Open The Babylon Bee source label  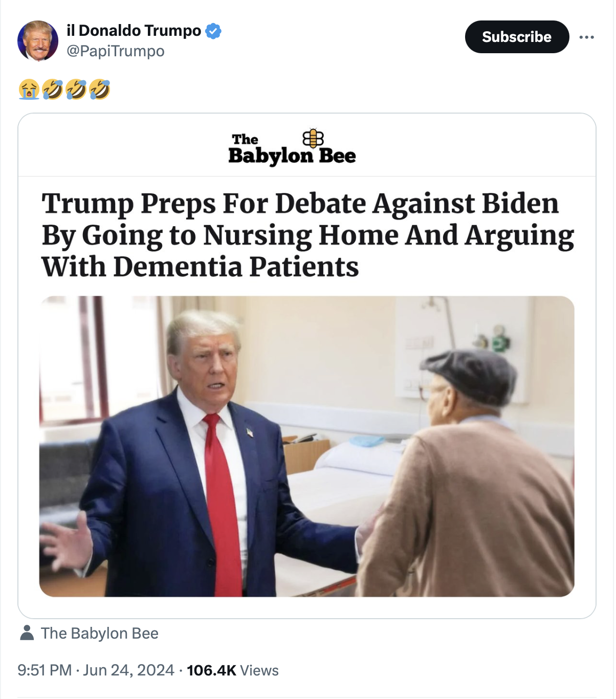[100, 634]
